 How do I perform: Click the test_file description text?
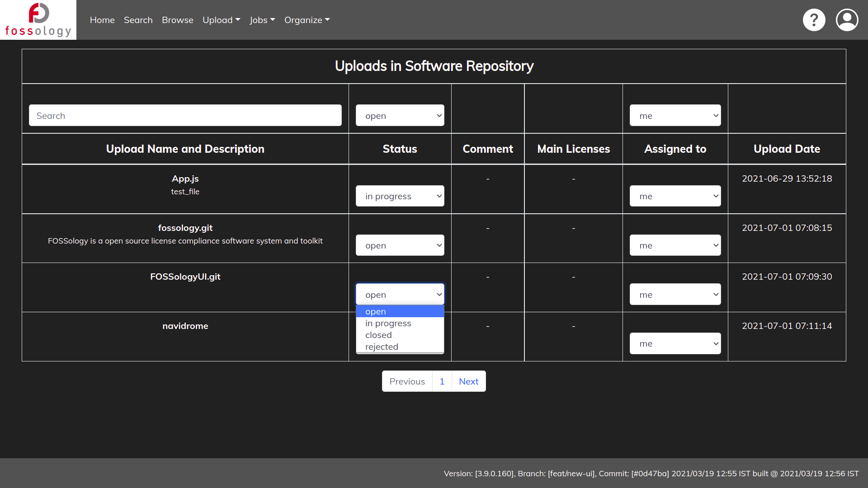tap(185, 192)
